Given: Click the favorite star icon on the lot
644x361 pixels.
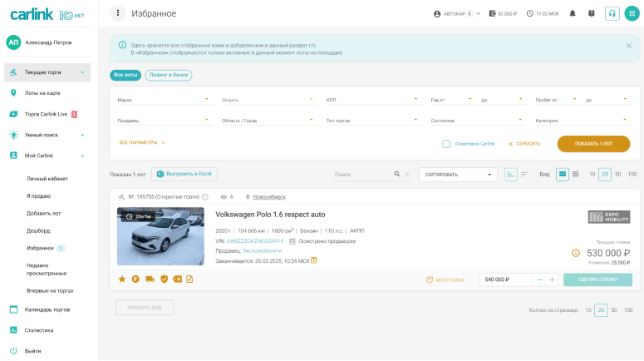Looking at the screenshot, I should point(122,279).
